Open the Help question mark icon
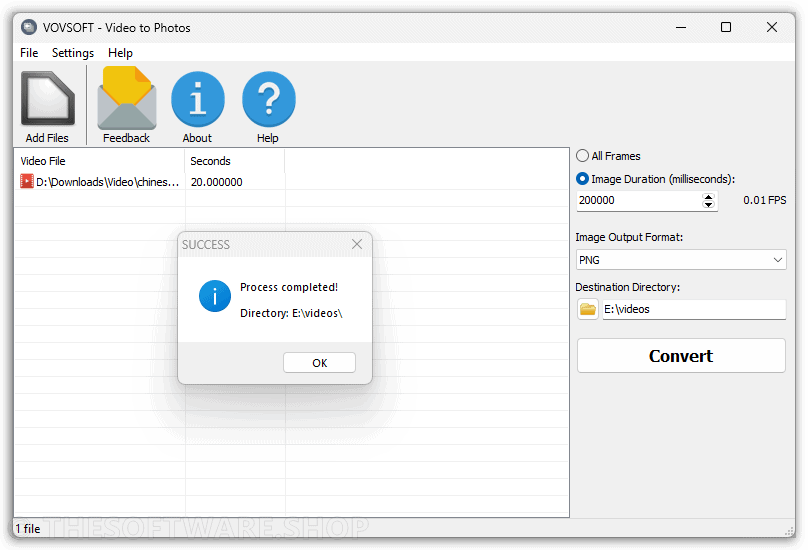Image resolution: width=808 pixels, height=550 pixels. pos(268,99)
